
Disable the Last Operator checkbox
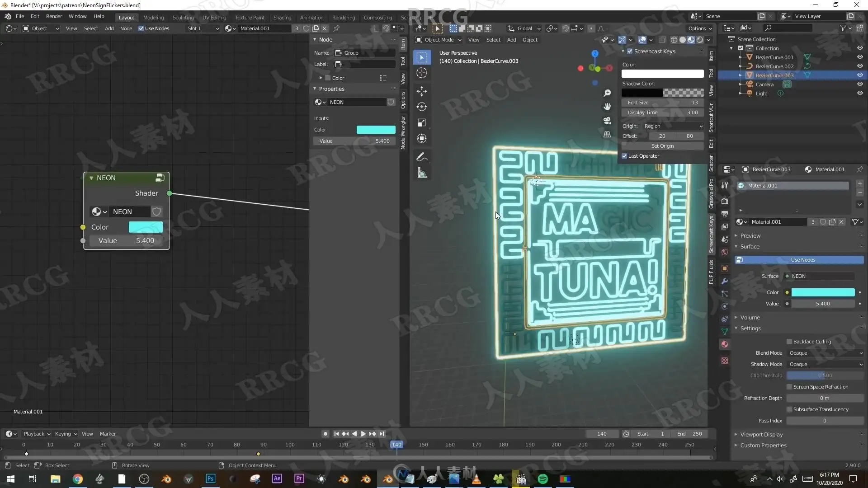[624, 156]
